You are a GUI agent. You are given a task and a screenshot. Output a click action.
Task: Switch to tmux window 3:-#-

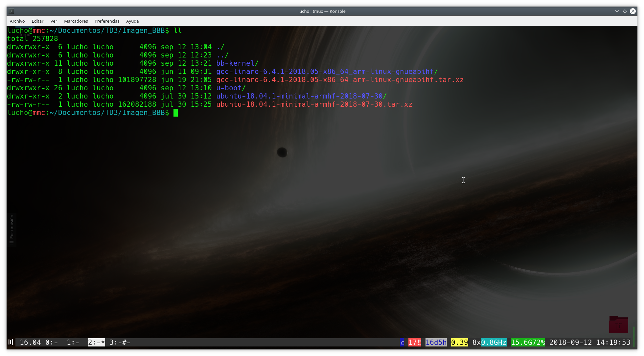click(x=120, y=343)
